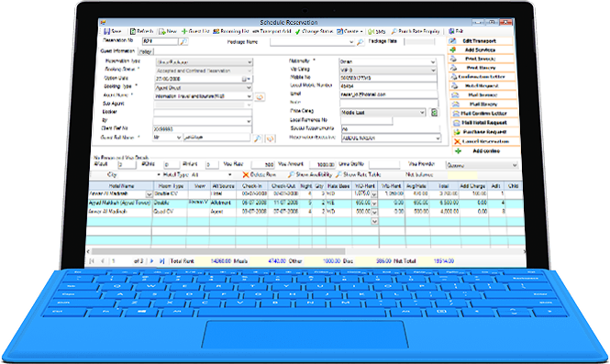Click the SMS toolbar button
Image resolution: width=610 pixels, height=364 pixels.
click(x=377, y=31)
